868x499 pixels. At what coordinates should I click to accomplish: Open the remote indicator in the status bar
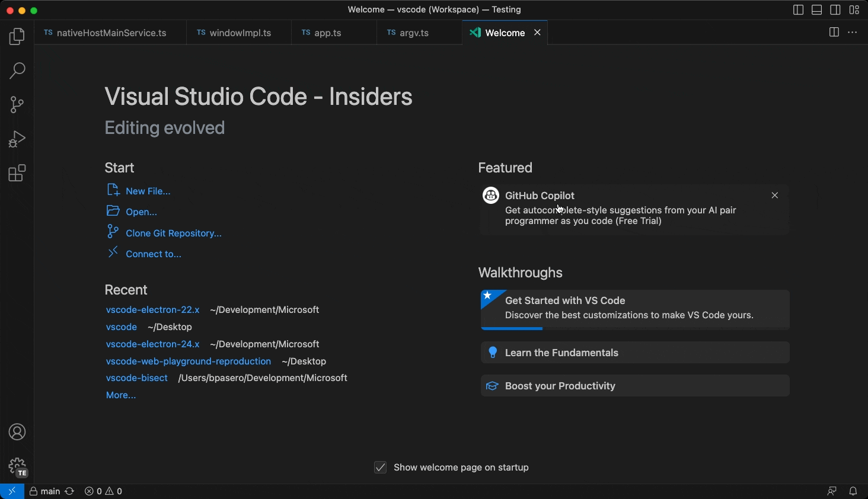click(x=11, y=491)
